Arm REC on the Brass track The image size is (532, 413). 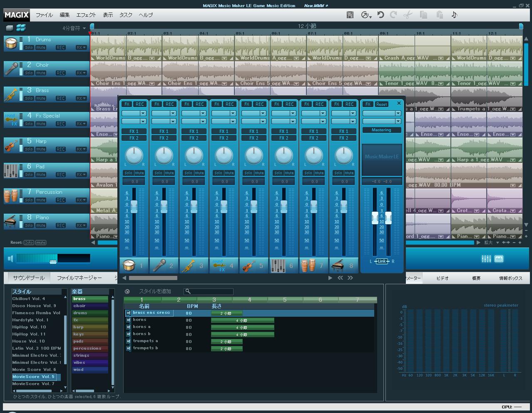(61, 98)
